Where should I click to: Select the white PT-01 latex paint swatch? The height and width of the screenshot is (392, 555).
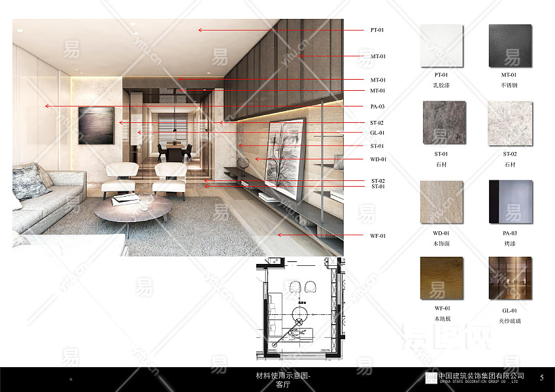pos(441,46)
